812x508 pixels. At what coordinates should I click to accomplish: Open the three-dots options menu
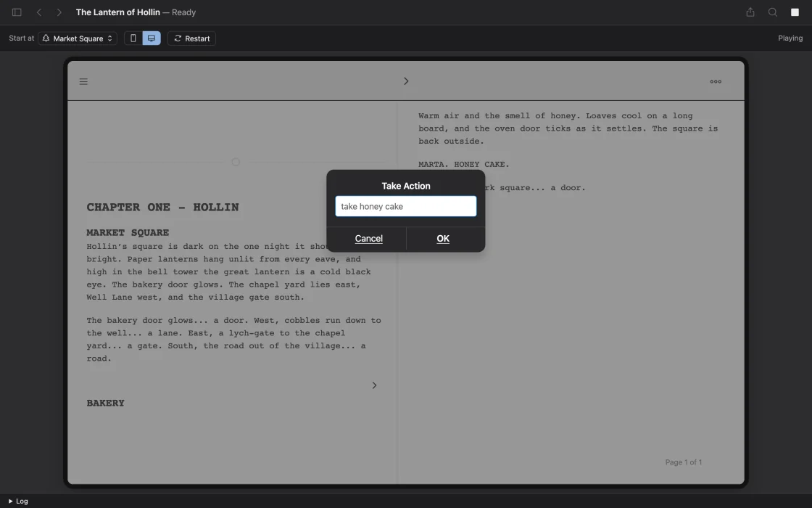click(716, 81)
